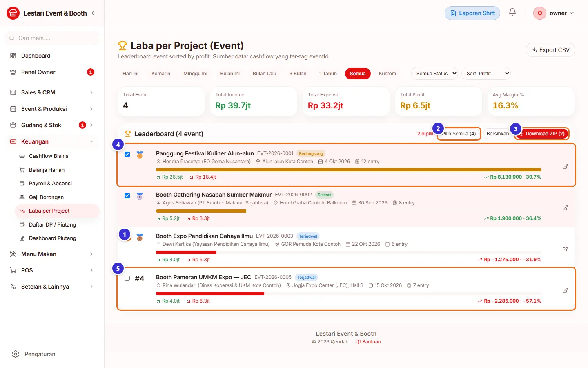Click the Lestari Event & Booth logo icon
This screenshot has height=368, width=588.
coord(13,13)
